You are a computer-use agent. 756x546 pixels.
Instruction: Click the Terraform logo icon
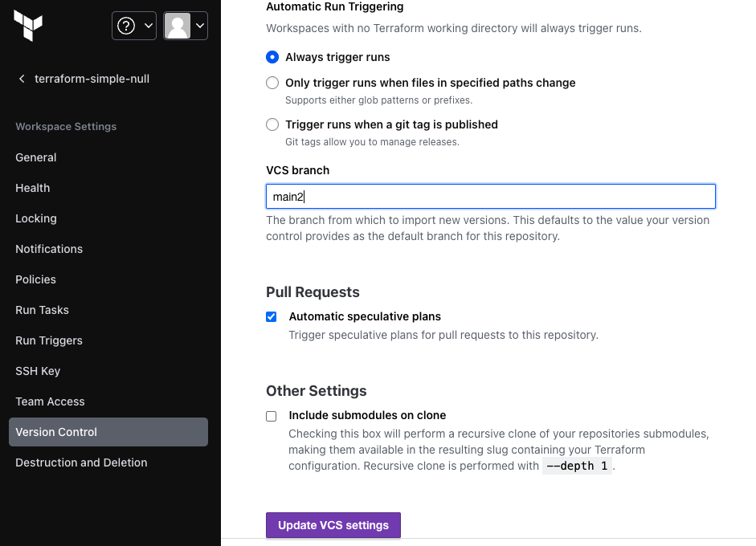pos(28,26)
